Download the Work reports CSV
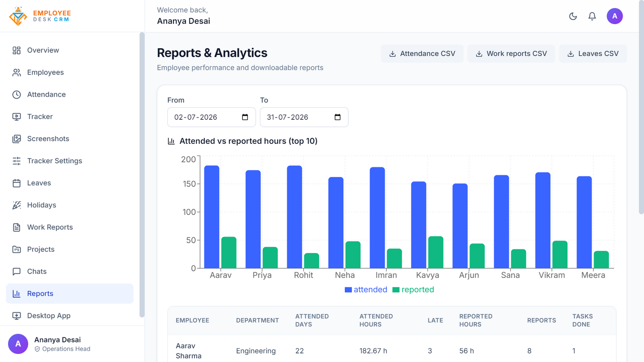 point(511,54)
